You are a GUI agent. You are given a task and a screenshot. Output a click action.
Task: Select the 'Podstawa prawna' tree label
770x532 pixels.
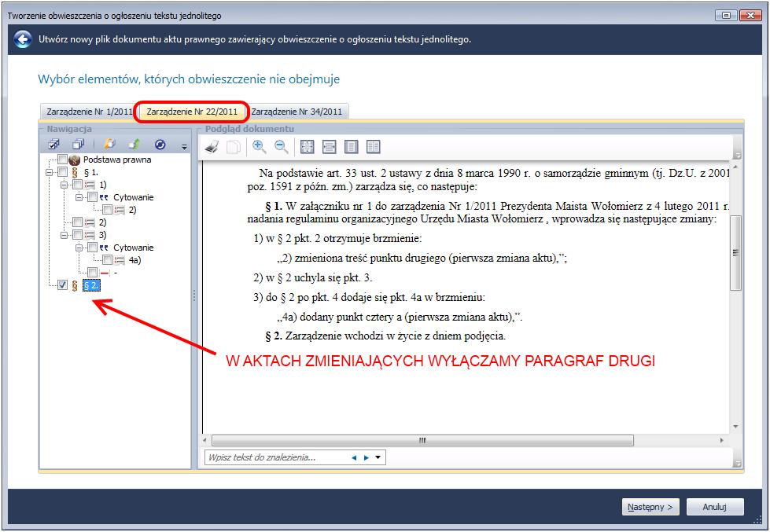(x=117, y=160)
